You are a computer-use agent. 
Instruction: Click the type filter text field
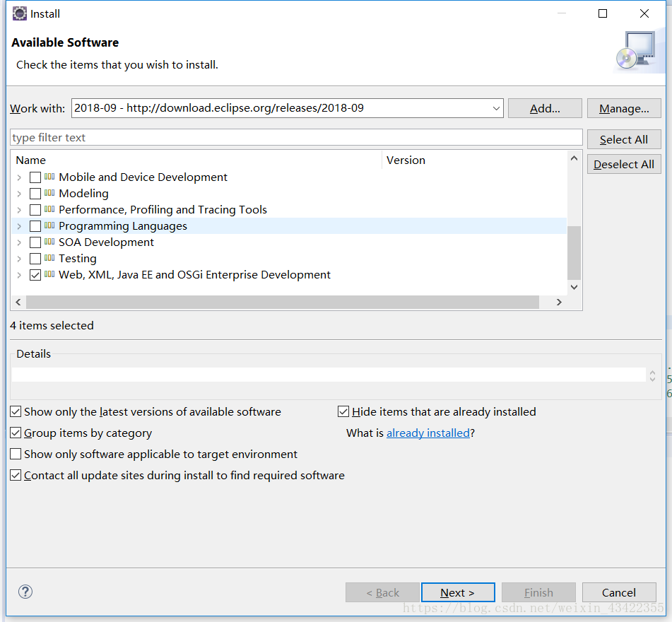[x=296, y=137]
